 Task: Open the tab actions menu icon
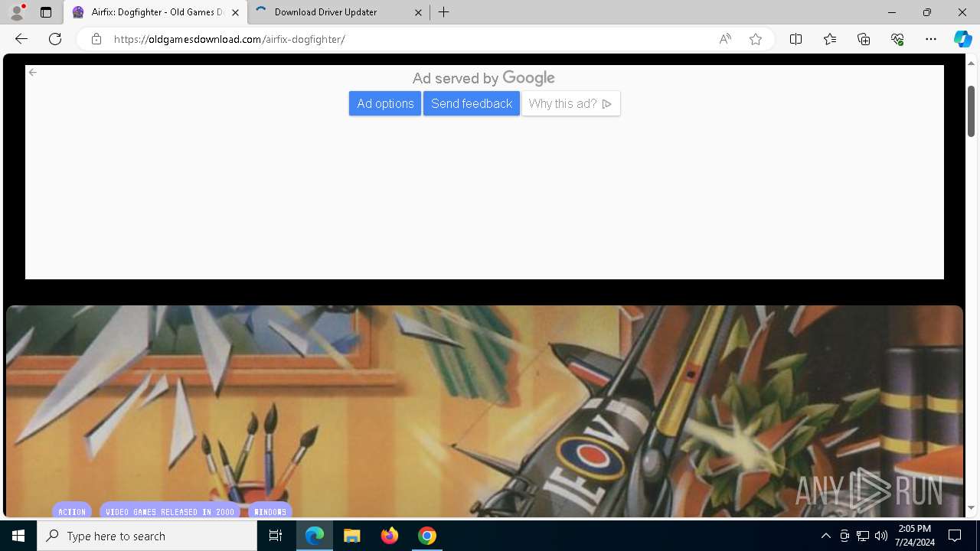click(x=46, y=12)
